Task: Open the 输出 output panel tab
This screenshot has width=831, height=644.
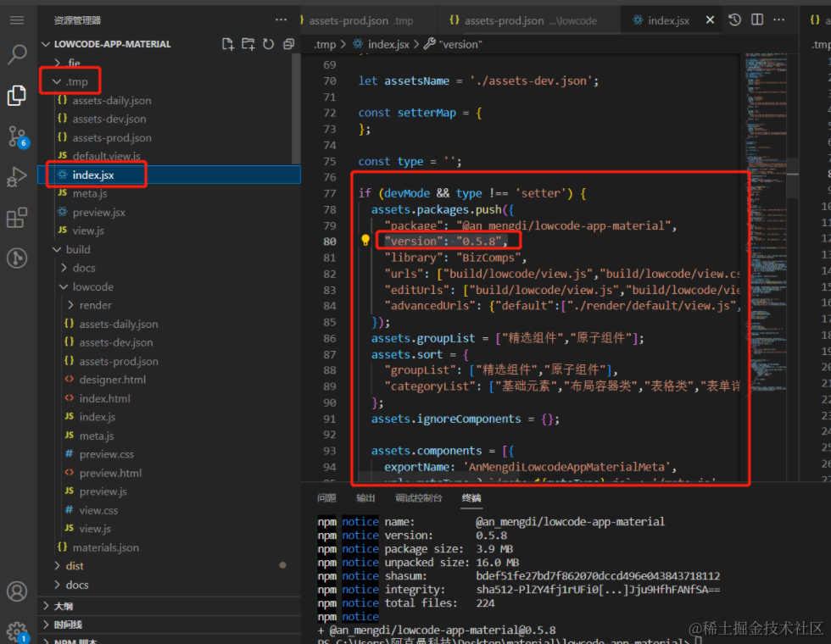Action: (365, 498)
